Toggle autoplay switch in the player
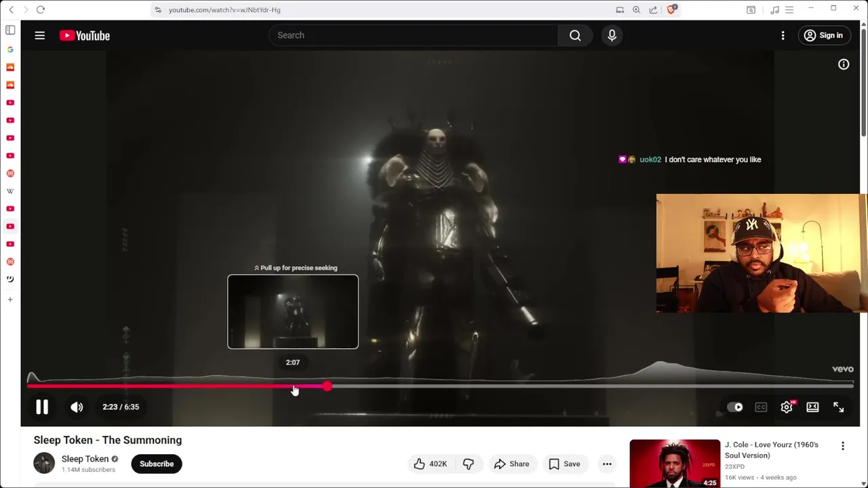The image size is (868, 488). click(735, 407)
